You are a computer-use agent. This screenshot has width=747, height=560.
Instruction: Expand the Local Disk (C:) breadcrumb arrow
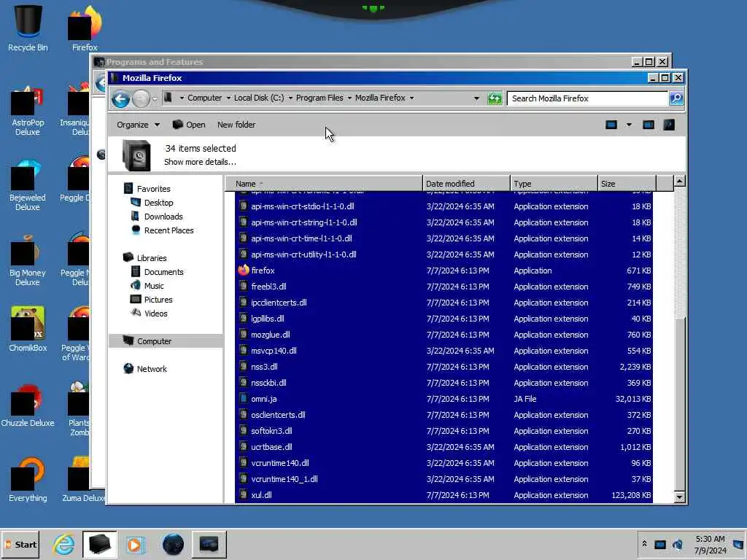(290, 98)
